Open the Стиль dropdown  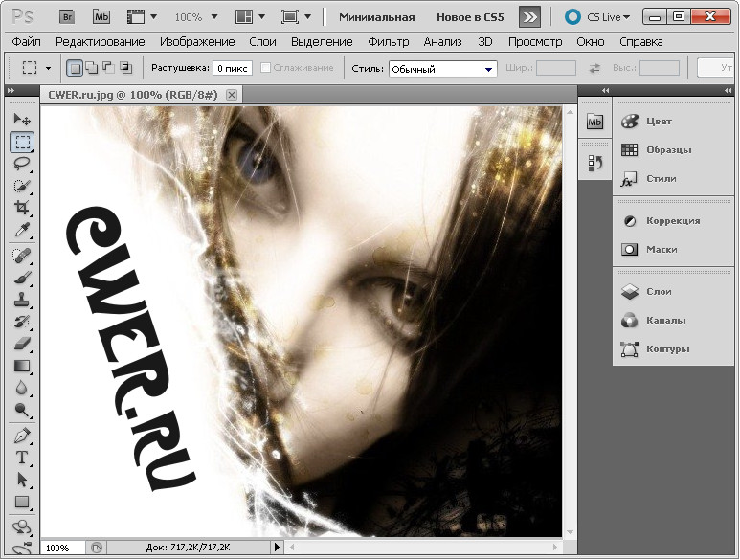(x=442, y=69)
